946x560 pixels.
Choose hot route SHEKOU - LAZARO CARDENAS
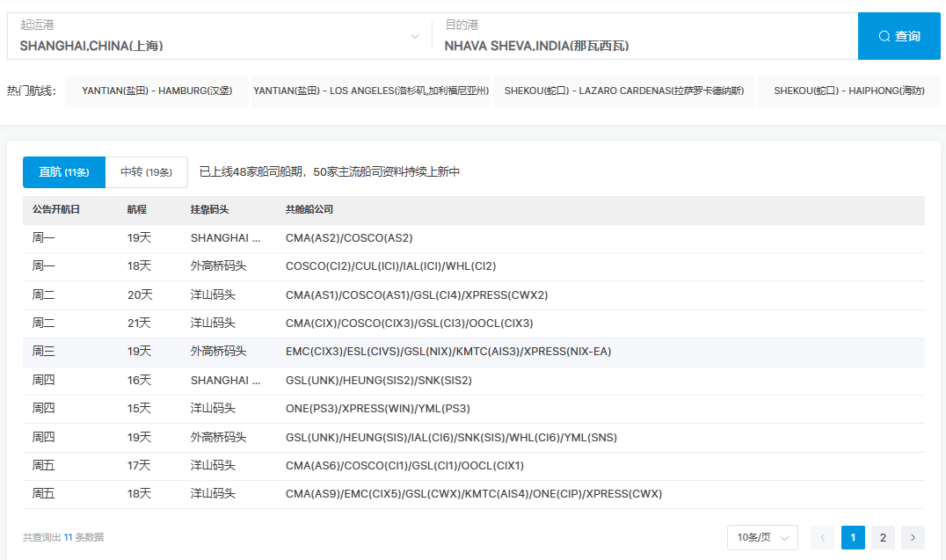(x=623, y=91)
